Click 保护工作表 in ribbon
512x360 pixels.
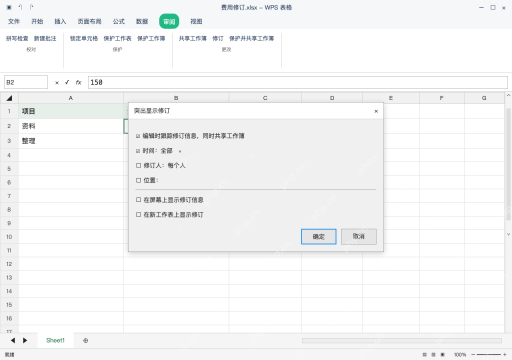(118, 39)
